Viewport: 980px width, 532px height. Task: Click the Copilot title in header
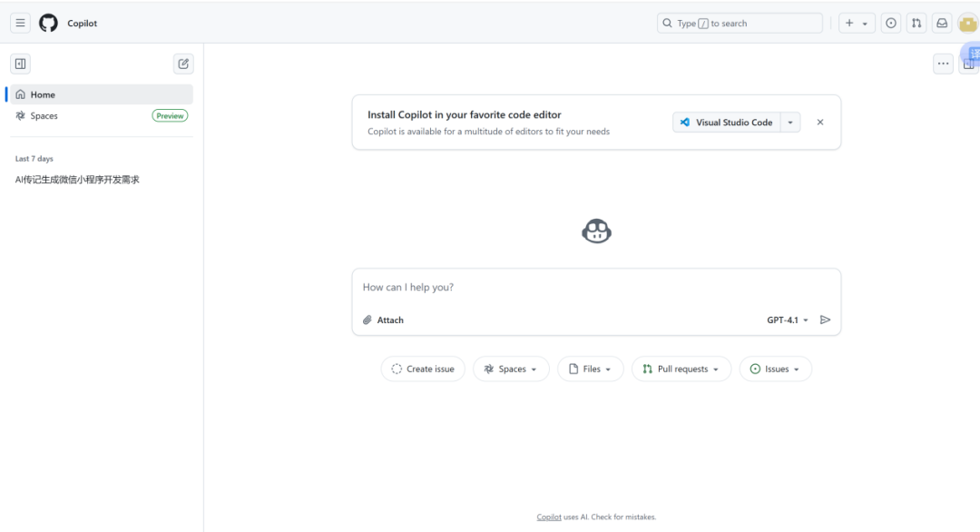(83, 23)
